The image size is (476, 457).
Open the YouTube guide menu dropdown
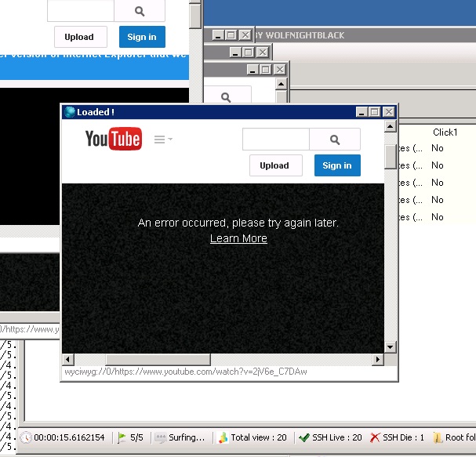click(163, 140)
